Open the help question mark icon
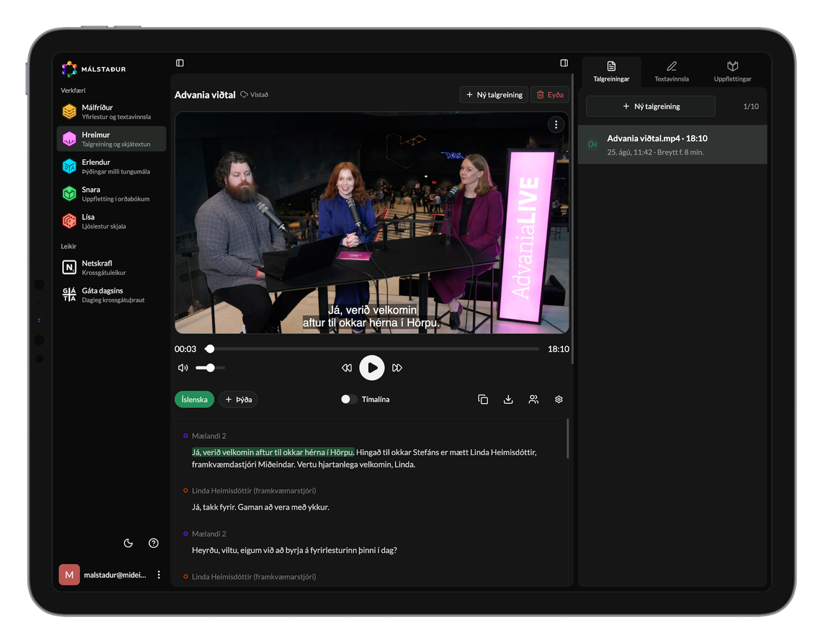The height and width of the screenshot is (644, 824). (153, 543)
